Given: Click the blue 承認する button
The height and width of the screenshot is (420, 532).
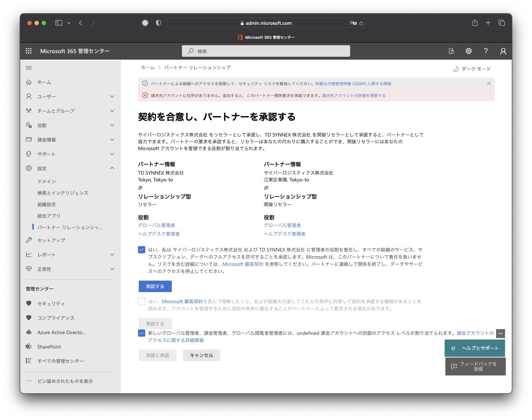Looking at the screenshot, I should coord(155,286).
